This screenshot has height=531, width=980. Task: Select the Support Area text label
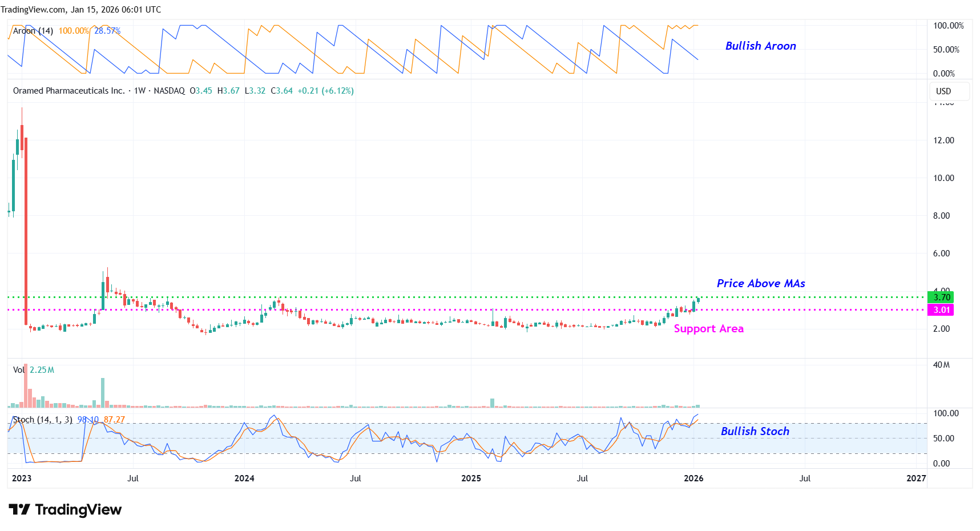[708, 329]
